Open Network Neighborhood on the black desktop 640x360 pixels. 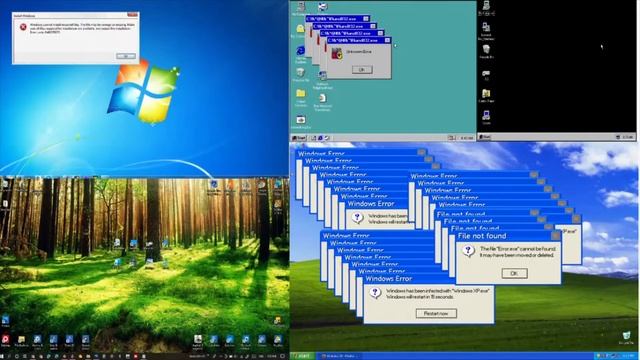[486, 28]
